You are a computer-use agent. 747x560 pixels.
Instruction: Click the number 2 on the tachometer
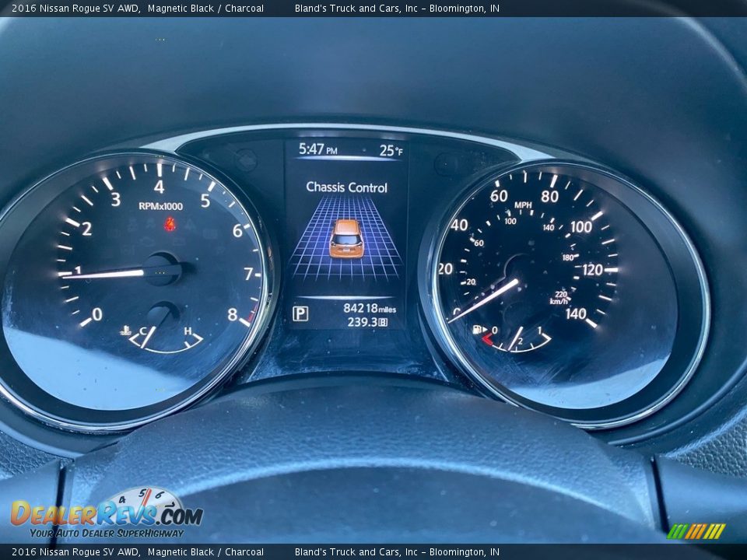coord(86,229)
